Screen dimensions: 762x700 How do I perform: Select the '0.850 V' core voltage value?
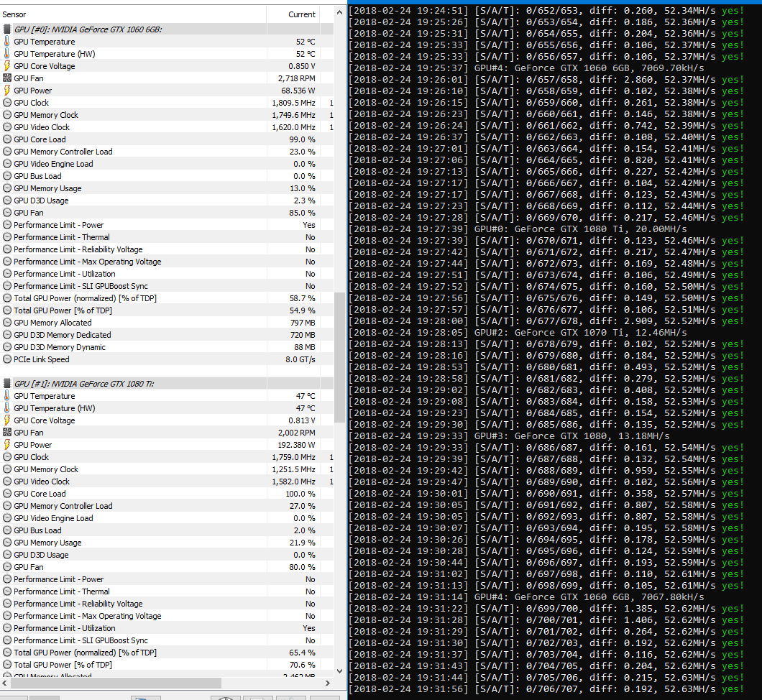[x=302, y=66]
